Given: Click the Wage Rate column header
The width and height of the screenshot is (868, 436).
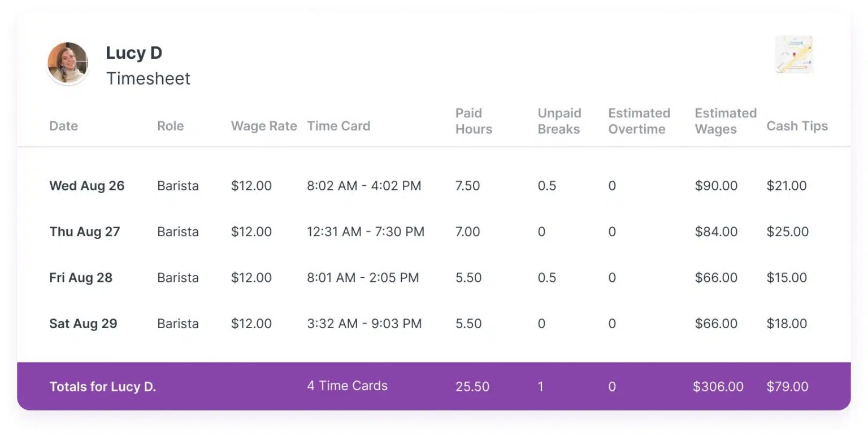Looking at the screenshot, I should [x=263, y=126].
